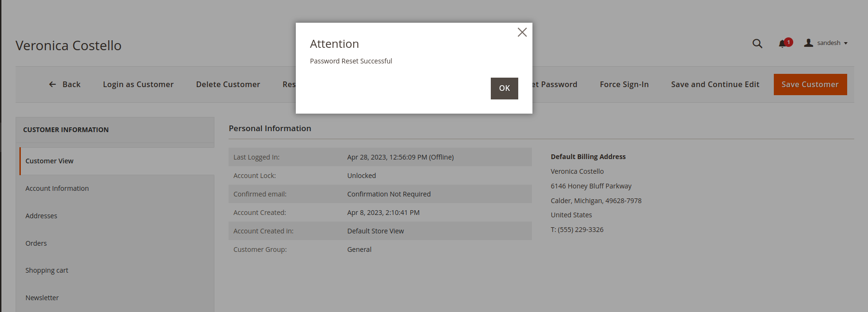Image resolution: width=868 pixels, height=312 pixels.
Task: Open the Newsletter tab
Action: (x=42, y=298)
